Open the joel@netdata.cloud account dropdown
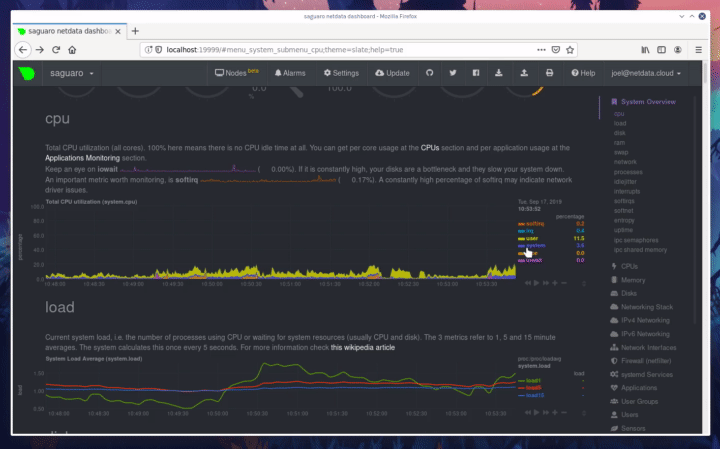 click(646, 73)
